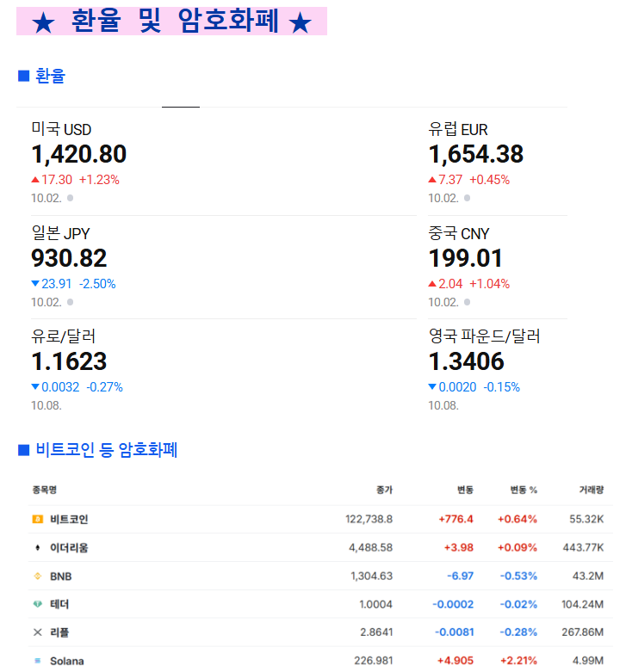Click the BNB yellow logo icon
The height and width of the screenshot is (672, 626).
click(x=37, y=576)
